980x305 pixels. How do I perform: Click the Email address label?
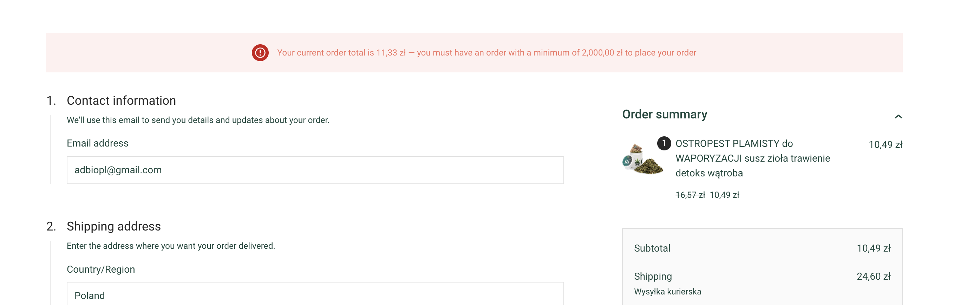(x=97, y=143)
